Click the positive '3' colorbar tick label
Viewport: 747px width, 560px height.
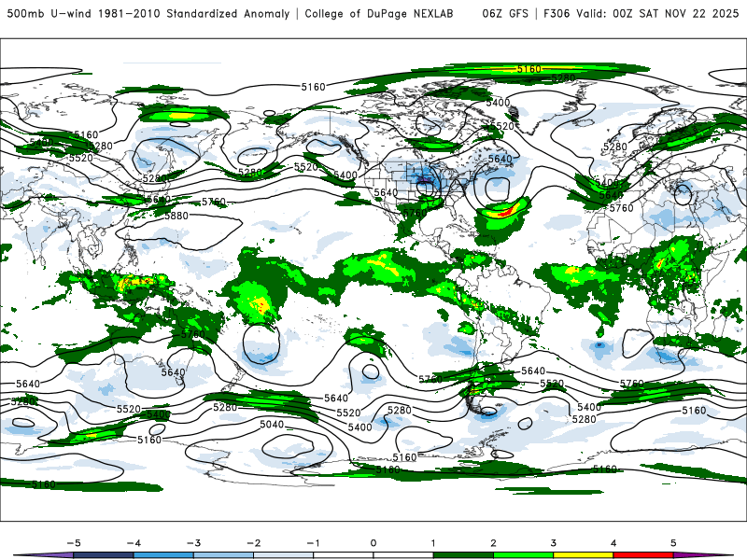click(553, 543)
